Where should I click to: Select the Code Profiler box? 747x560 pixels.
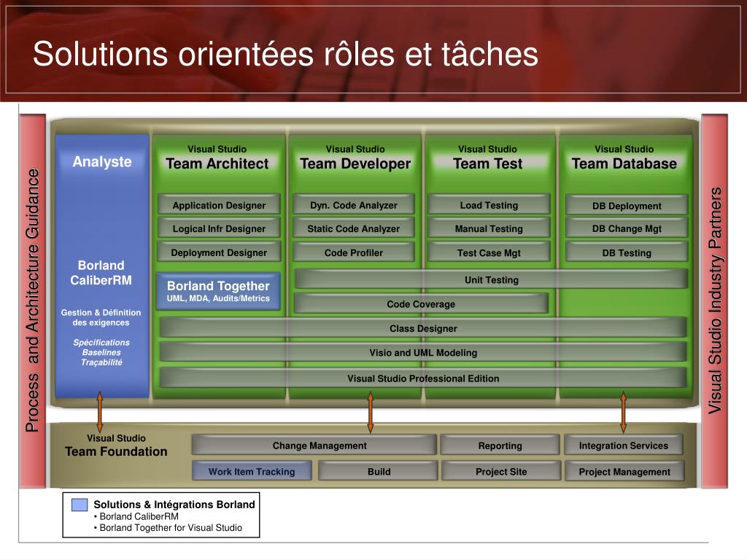click(x=354, y=252)
